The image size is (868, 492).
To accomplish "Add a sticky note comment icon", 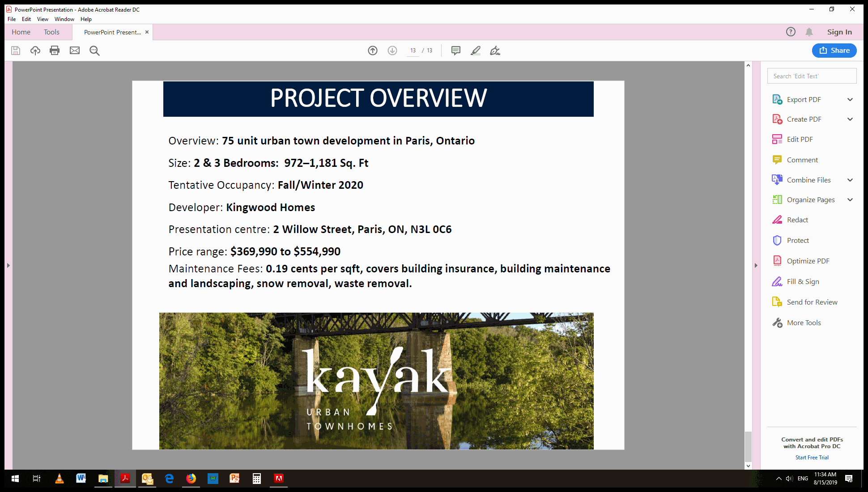I will pyautogui.click(x=456, y=51).
